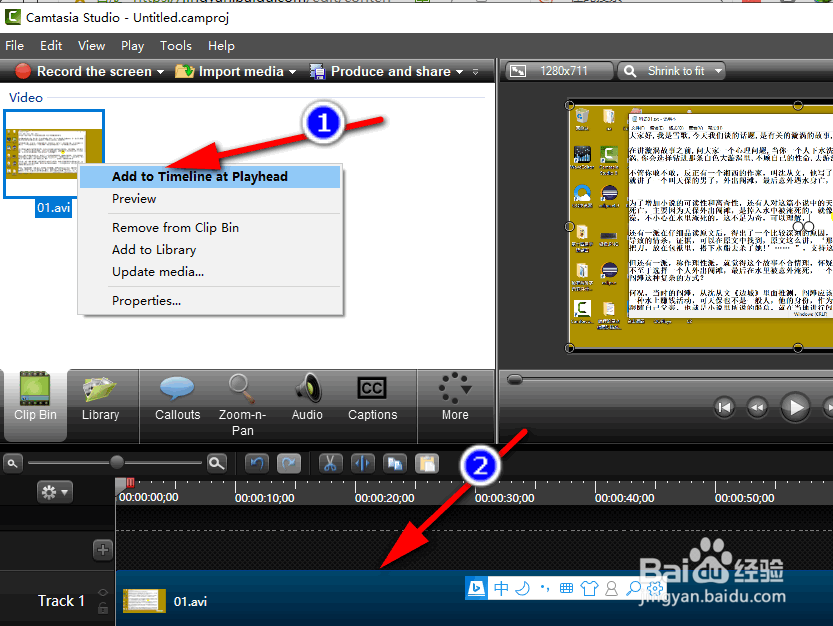Click the Redo icon
The image size is (833, 626).
coord(289,463)
